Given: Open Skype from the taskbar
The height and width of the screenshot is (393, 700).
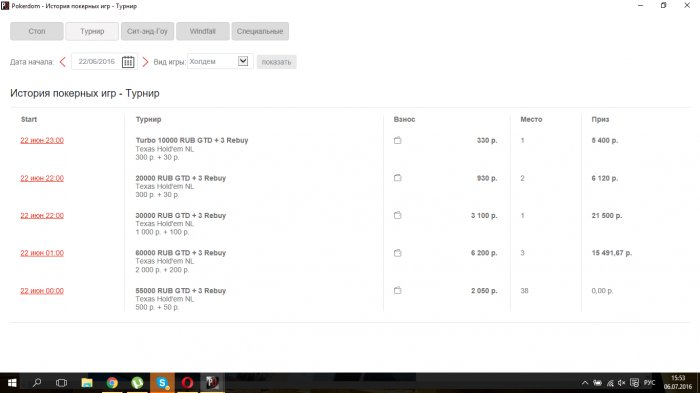Looking at the screenshot, I should 162,383.
